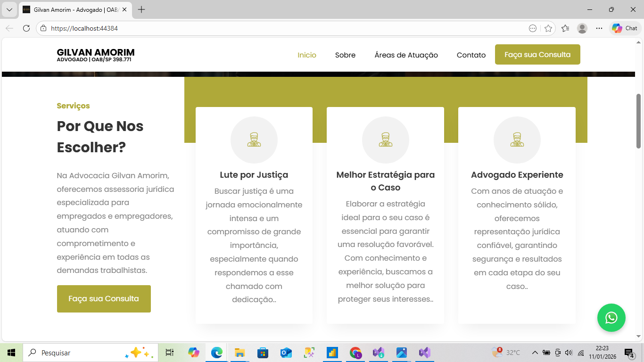Open Copilot Chat in the browser toolbar
The width and height of the screenshot is (644, 362).
coord(624,28)
